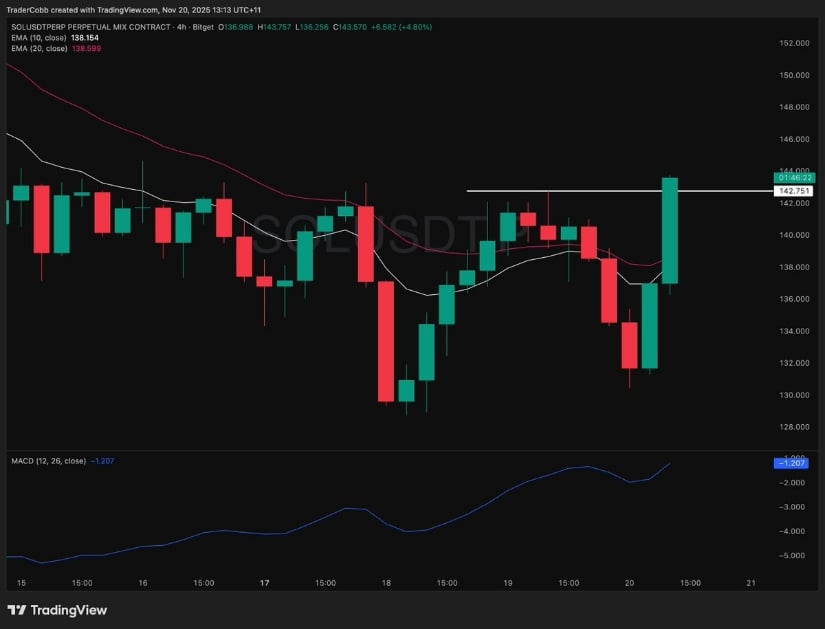Click the green +4.80% change badge
Screen dimensions: 825x629
click(x=418, y=27)
